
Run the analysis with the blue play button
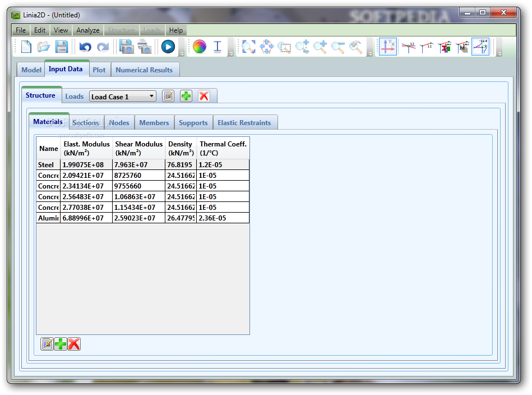click(168, 47)
